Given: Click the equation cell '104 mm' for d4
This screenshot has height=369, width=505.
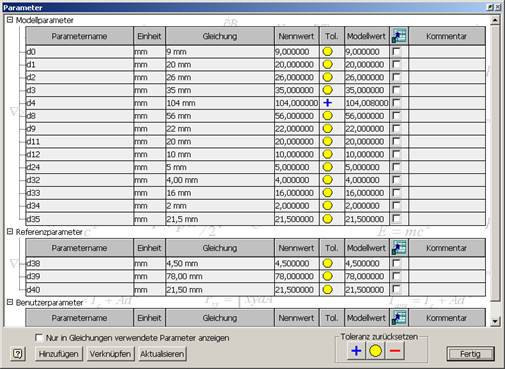Looking at the screenshot, I should click(220, 103).
